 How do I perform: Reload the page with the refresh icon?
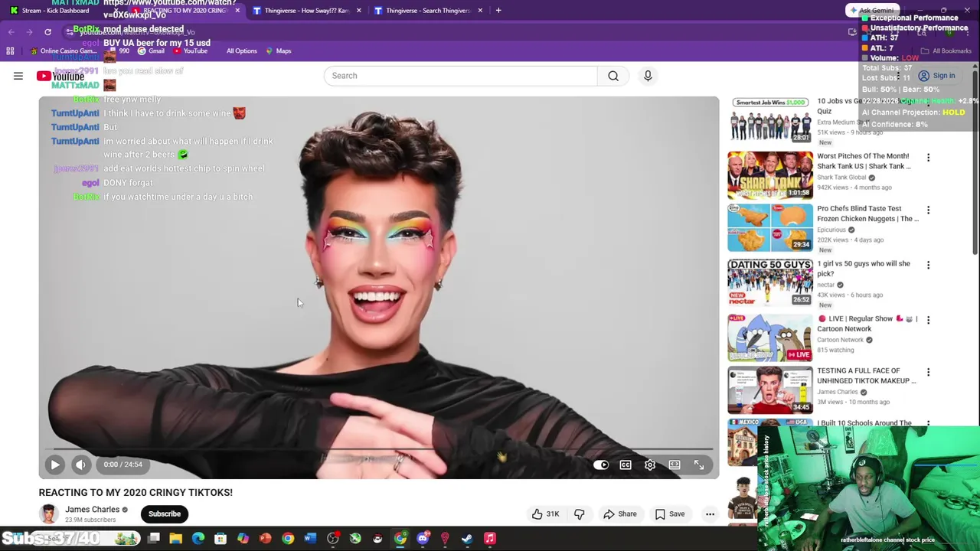click(47, 32)
